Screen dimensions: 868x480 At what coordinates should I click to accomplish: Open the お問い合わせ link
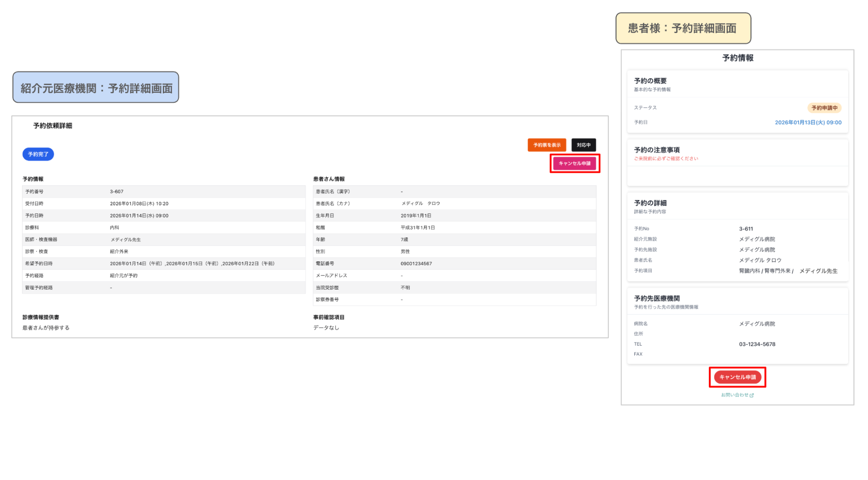[735, 395]
